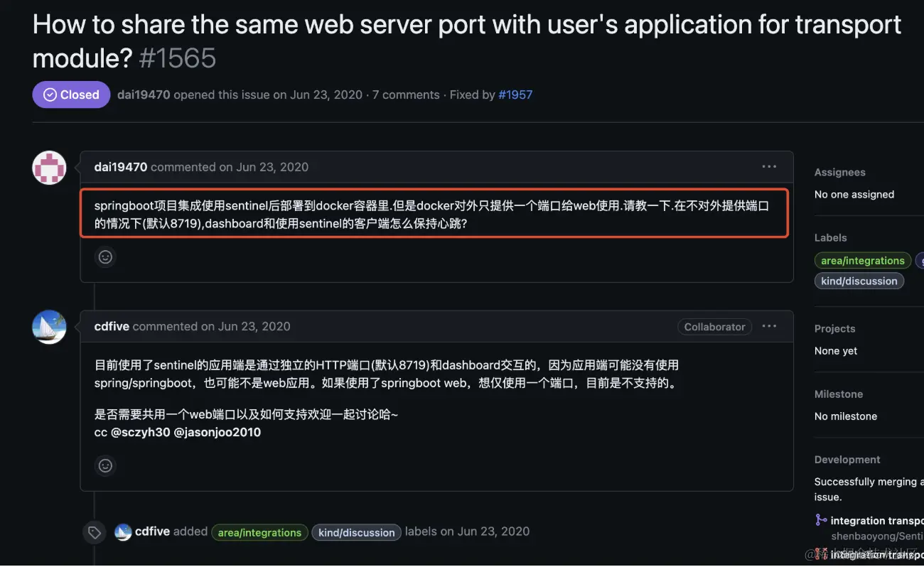Click kind/discussion label in sidebar
The height and width of the screenshot is (567, 924).
coord(859,281)
